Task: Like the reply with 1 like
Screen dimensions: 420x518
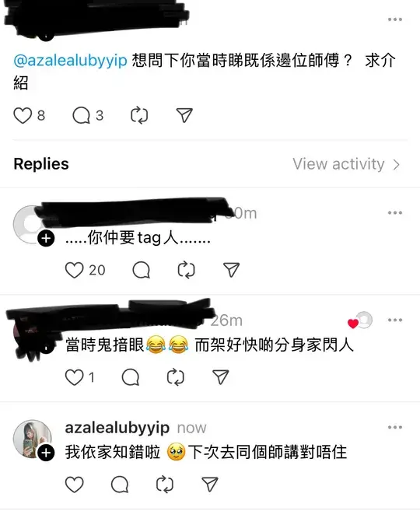Action: pos(75,377)
